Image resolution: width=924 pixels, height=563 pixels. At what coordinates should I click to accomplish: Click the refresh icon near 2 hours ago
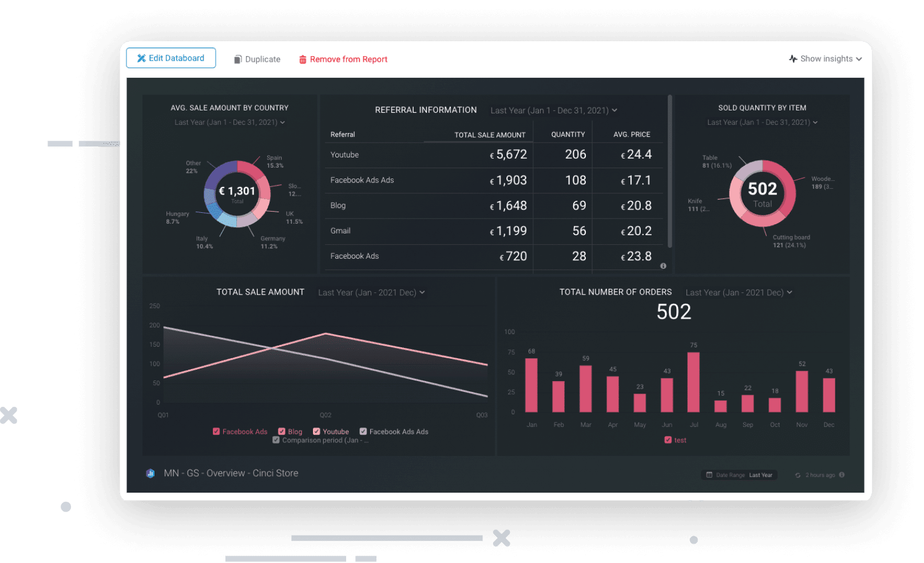pyautogui.click(x=798, y=474)
